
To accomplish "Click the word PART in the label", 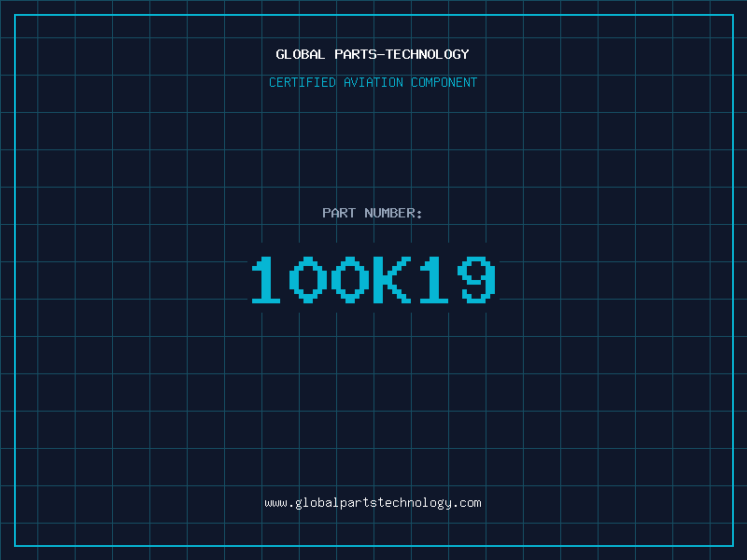I will point(339,213).
